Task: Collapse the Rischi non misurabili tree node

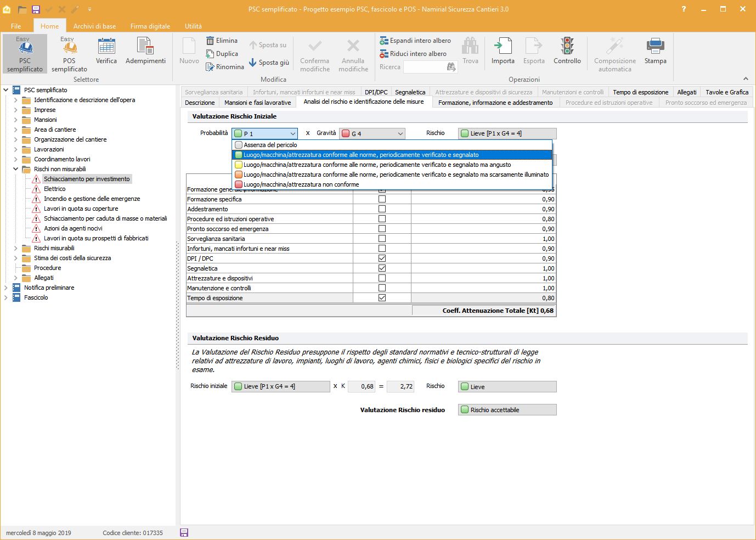Action: click(15, 169)
